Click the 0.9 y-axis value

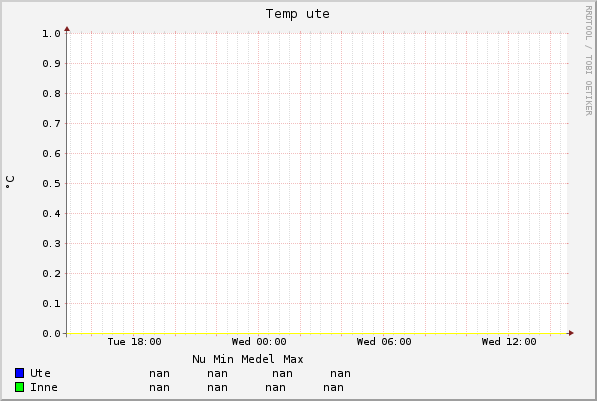tap(51, 63)
